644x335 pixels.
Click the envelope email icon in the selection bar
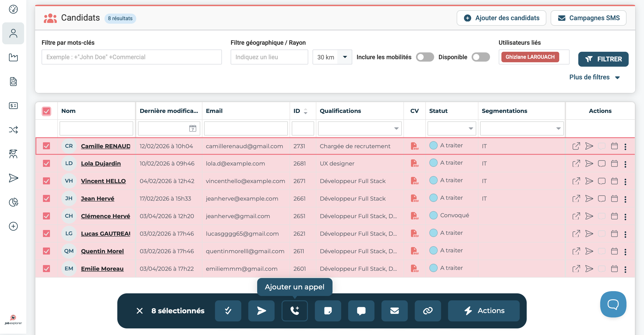394,310
